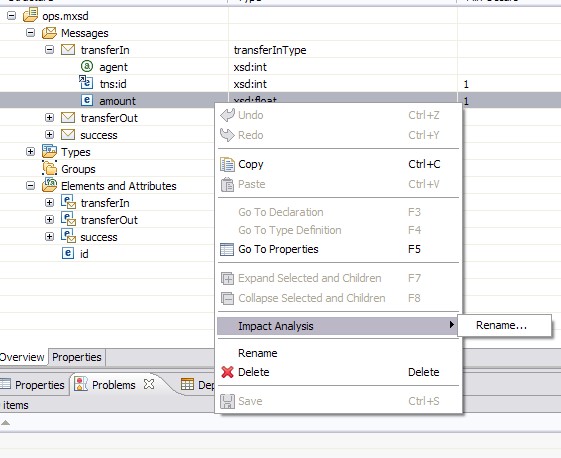Click the global transferOut element icon
This screenshot has width=561, height=458.
pos(68,219)
